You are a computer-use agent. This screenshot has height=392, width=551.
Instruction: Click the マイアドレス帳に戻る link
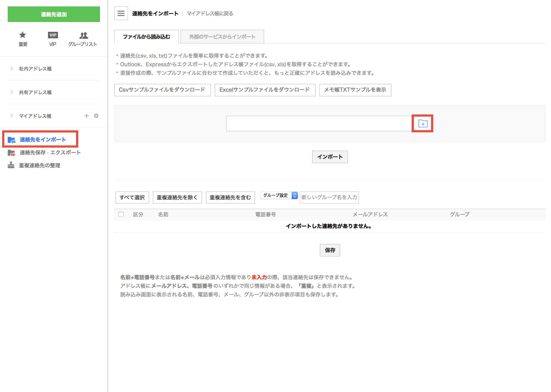pos(210,14)
